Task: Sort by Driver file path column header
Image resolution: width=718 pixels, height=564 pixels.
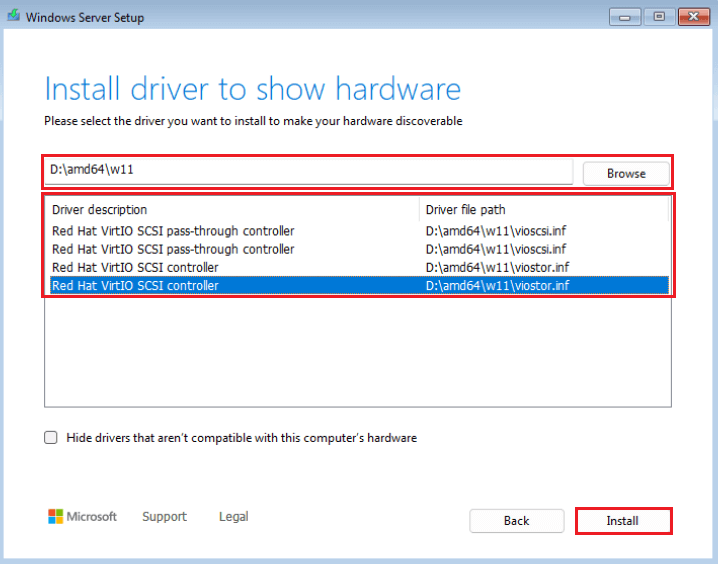Action: pos(540,209)
